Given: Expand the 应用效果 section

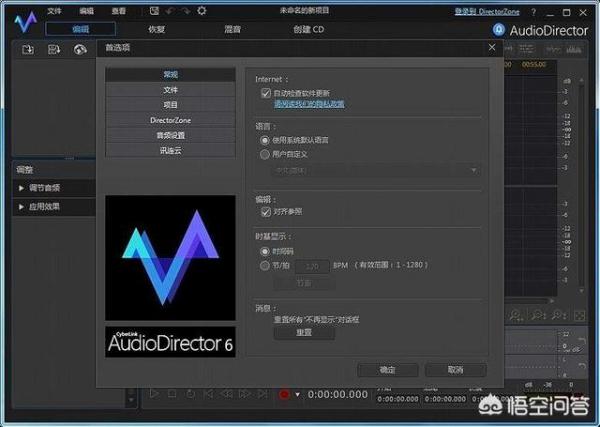Looking at the screenshot, I should 54,207.
